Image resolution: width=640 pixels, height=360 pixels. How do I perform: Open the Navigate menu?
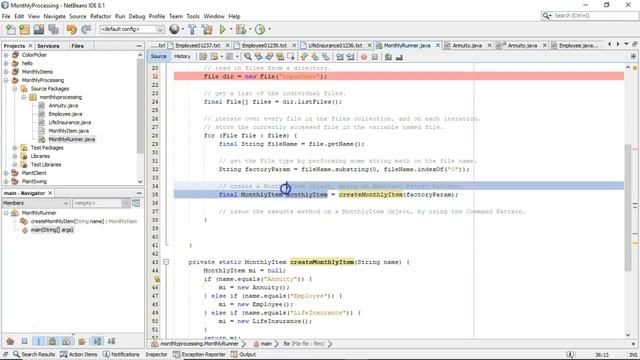click(x=54, y=16)
